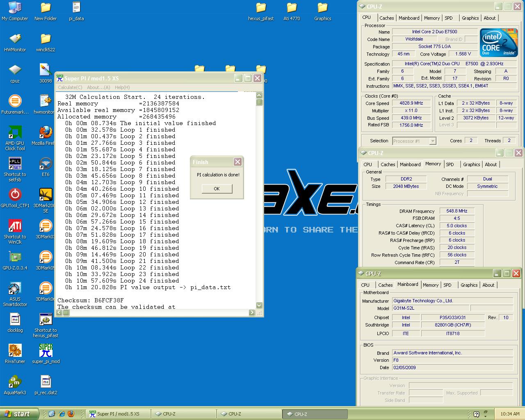This screenshot has height=420, width=525.
Task: Open the Calculate(C) menu in Super PI
Action: click(x=70, y=87)
